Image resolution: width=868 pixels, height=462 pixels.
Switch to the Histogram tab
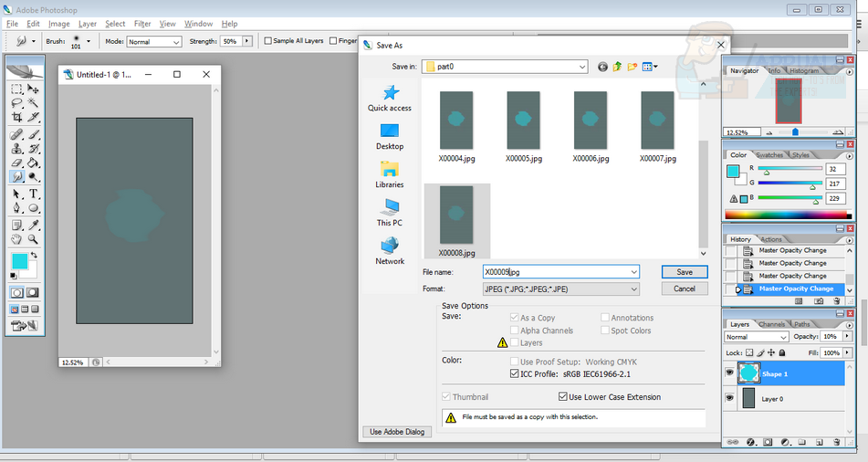pos(804,71)
